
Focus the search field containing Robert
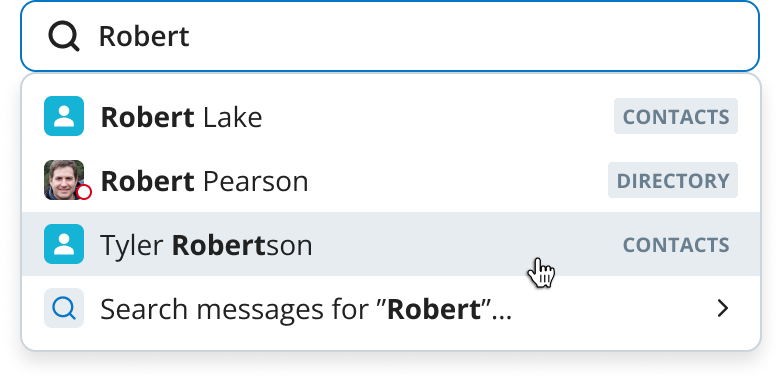[x=390, y=36]
